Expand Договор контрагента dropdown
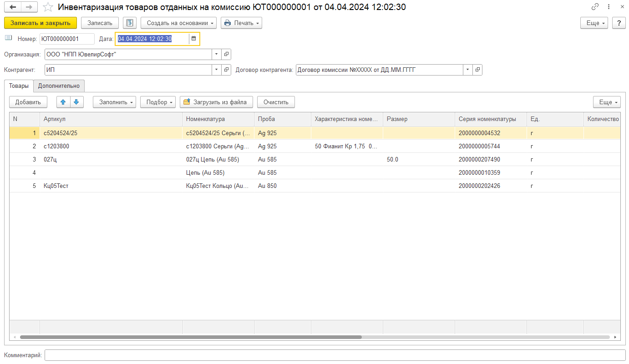 468,70
